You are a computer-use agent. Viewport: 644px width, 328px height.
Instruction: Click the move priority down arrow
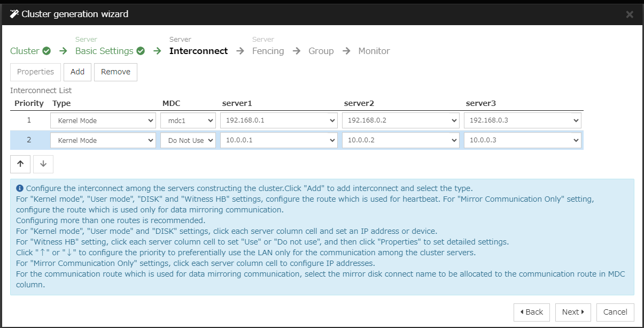(43, 164)
